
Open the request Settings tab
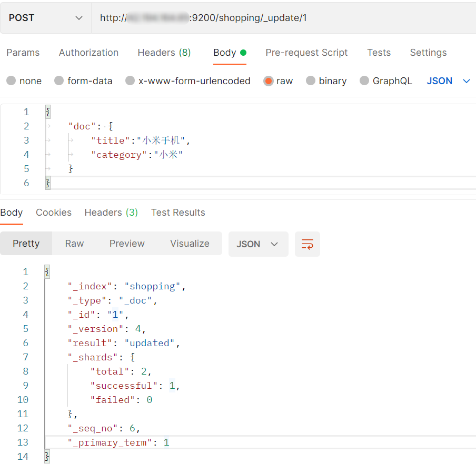(428, 53)
